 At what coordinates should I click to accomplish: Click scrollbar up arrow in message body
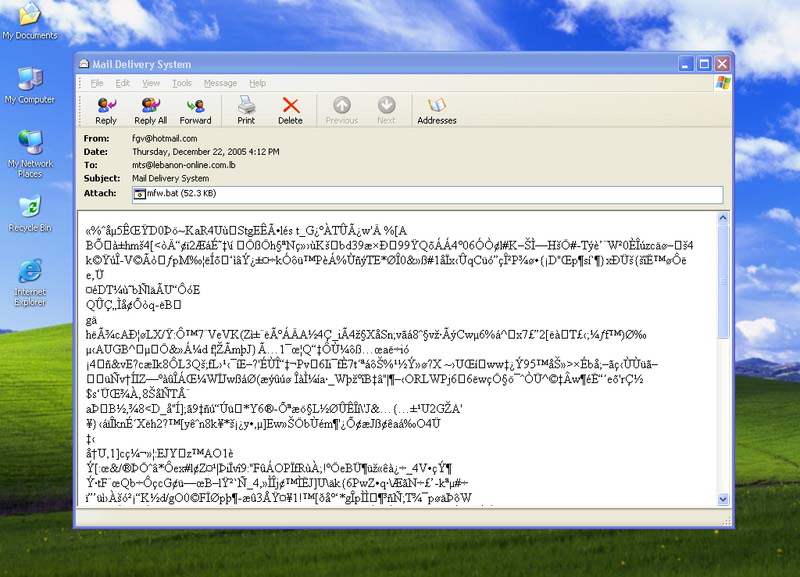[723, 218]
